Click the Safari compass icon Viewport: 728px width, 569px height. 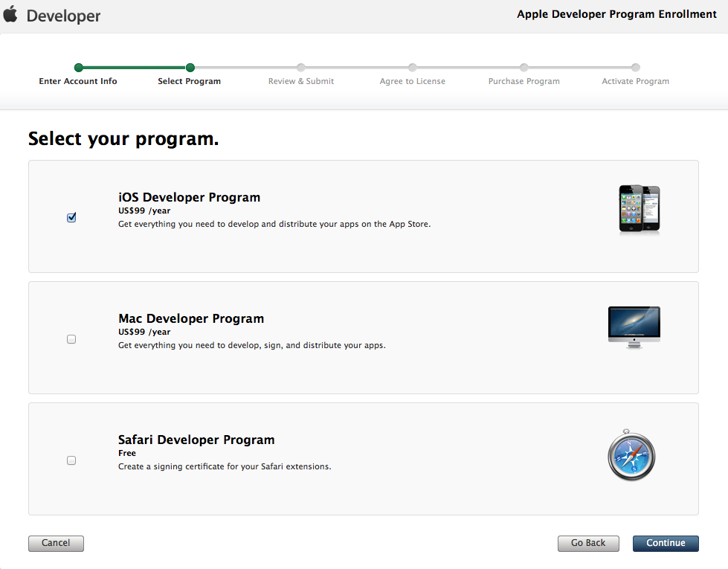(x=631, y=456)
